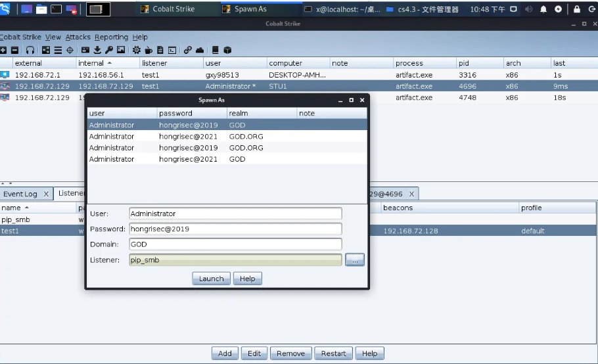The image size is (598, 364).
Task: Open the Cobalt Strike menu
Action: 20,37
